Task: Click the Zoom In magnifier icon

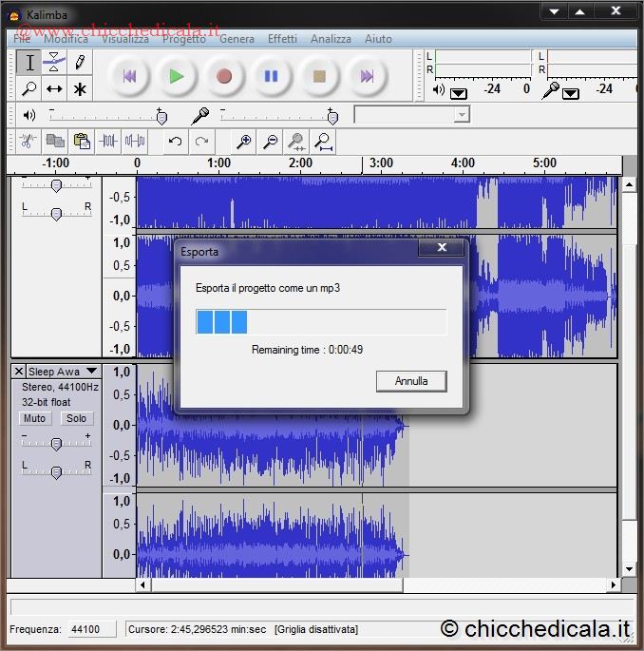Action: [244, 142]
